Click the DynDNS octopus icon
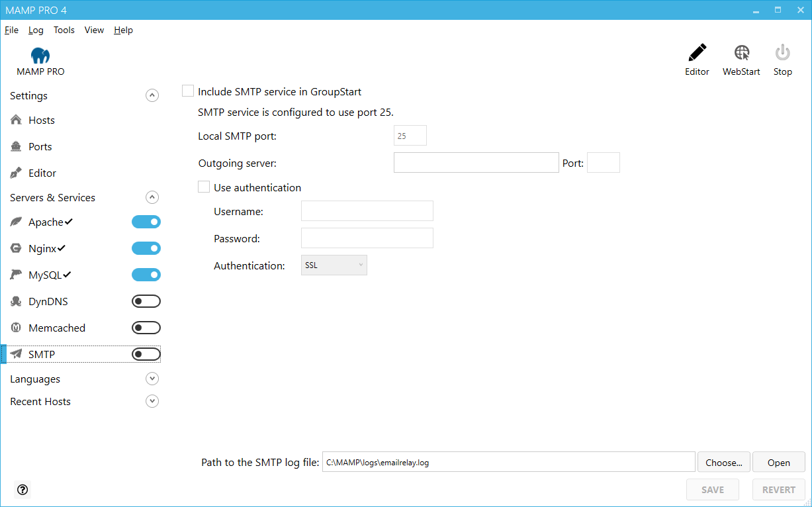Image resolution: width=812 pixels, height=507 pixels. (x=17, y=301)
